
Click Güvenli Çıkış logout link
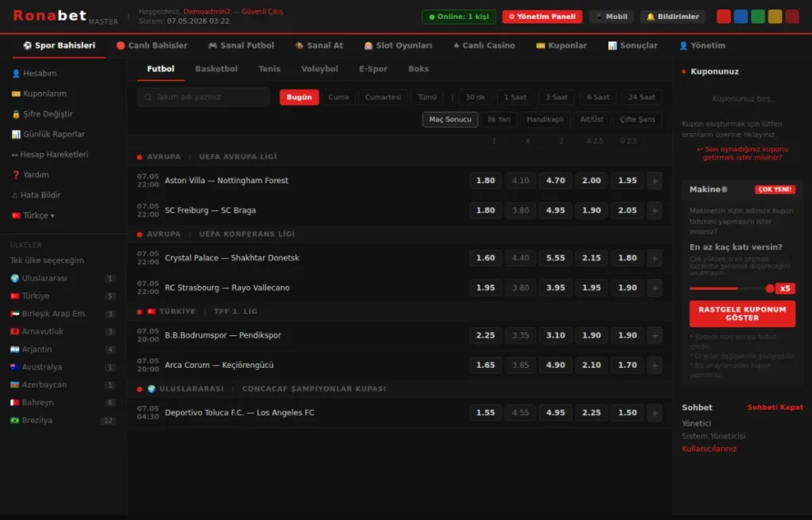(x=262, y=11)
